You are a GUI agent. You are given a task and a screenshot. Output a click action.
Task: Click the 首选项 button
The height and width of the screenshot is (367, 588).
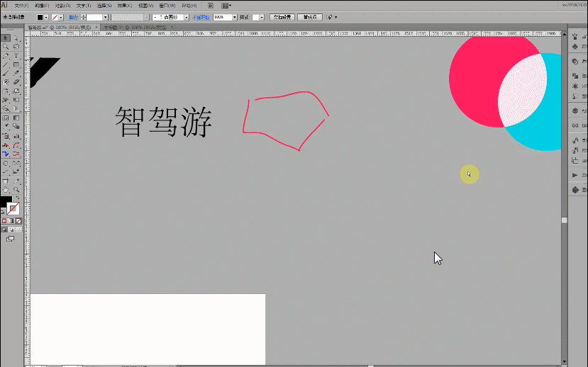coord(310,17)
